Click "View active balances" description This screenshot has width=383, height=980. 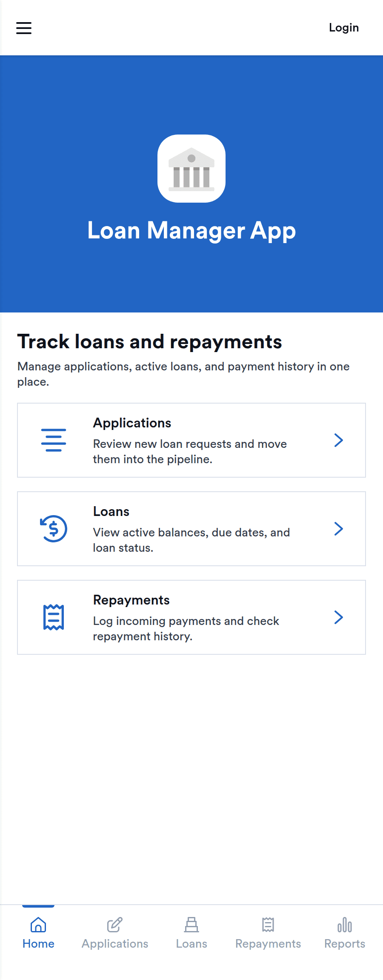pos(191,540)
